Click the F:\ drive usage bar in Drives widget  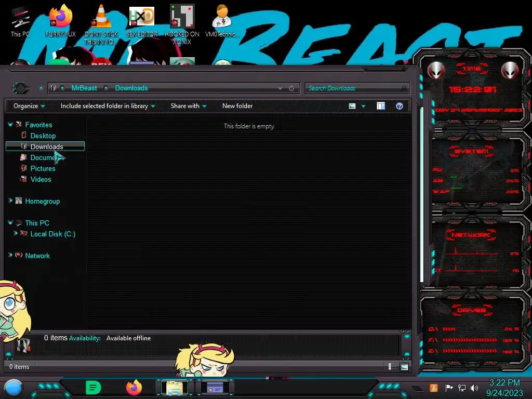click(469, 340)
